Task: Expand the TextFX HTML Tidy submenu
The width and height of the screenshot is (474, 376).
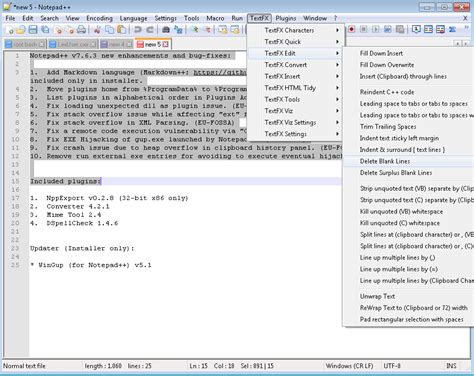Action: pos(296,88)
